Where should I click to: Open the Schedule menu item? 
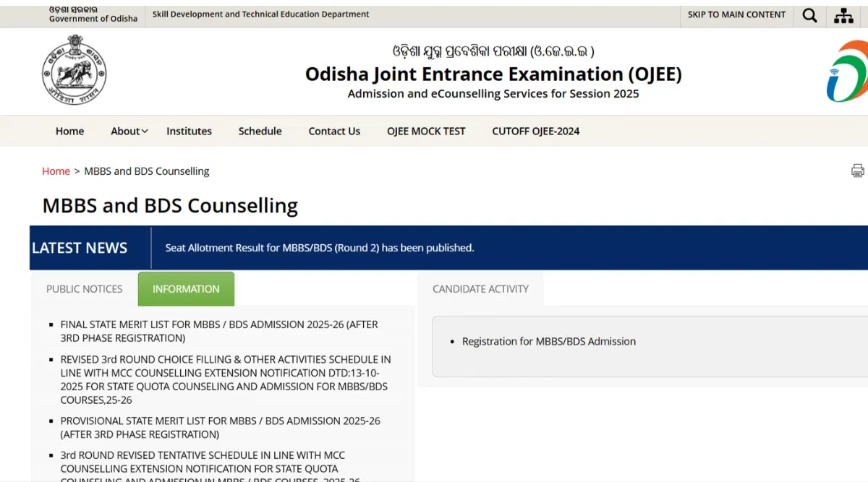(260, 131)
